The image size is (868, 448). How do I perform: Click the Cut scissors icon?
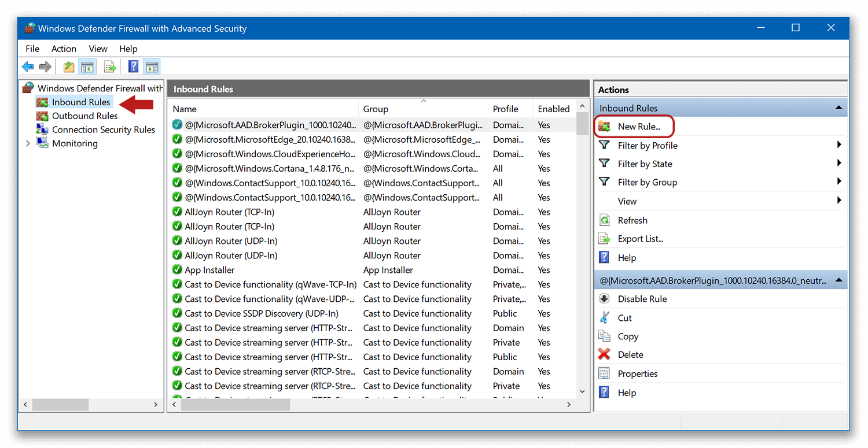pos(604,317)
